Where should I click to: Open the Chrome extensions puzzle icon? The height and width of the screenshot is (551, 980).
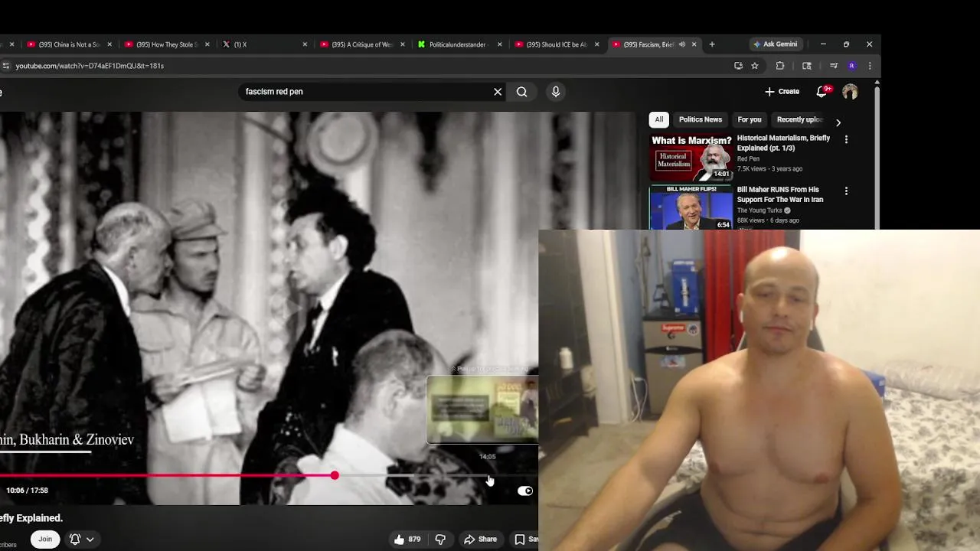[x=780, y=66]
